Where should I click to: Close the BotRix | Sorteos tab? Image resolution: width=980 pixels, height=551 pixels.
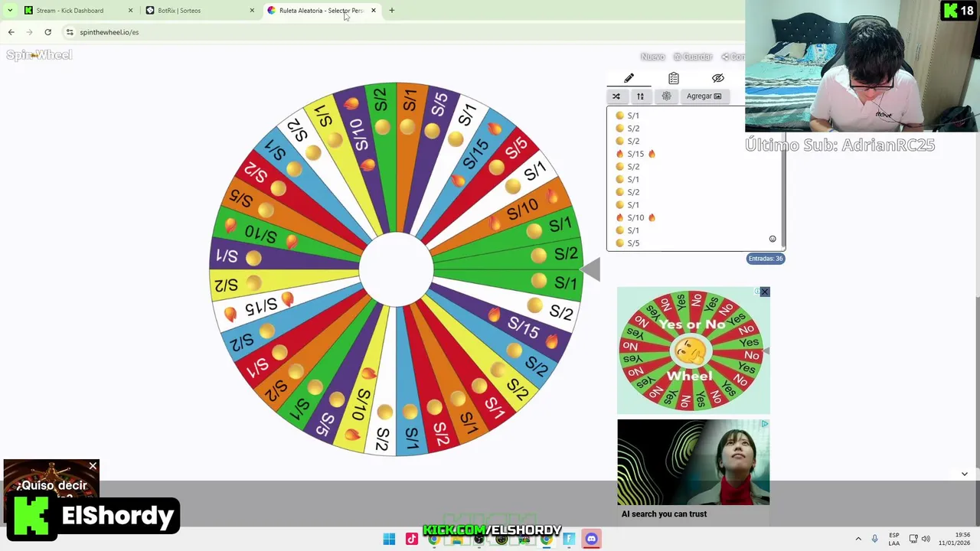[x=252, y=11]
